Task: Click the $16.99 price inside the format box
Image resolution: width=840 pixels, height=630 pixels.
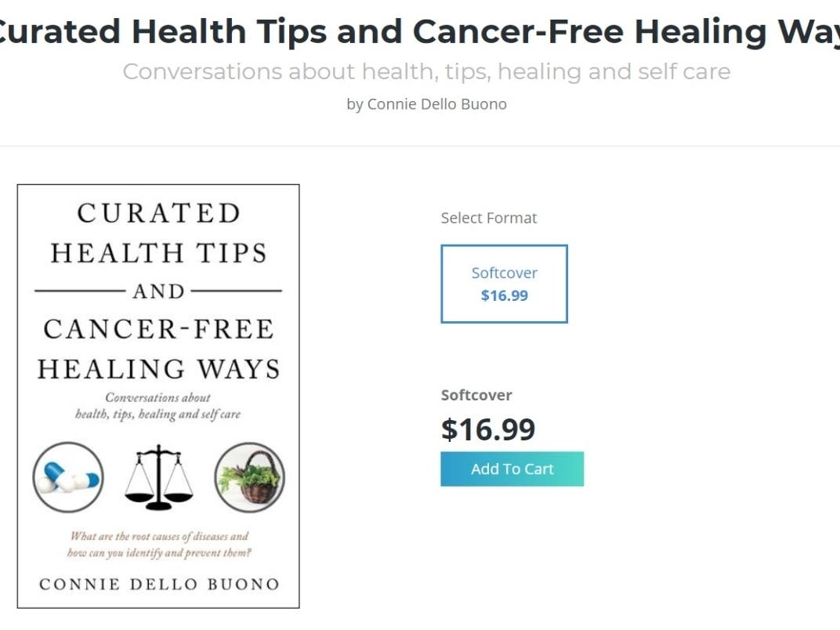Action: (504, 295)
